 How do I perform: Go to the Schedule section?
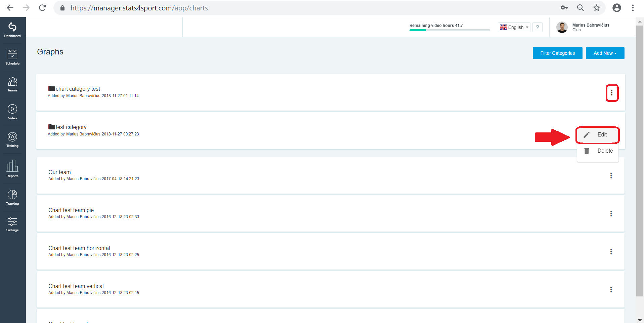click(12, 57)
